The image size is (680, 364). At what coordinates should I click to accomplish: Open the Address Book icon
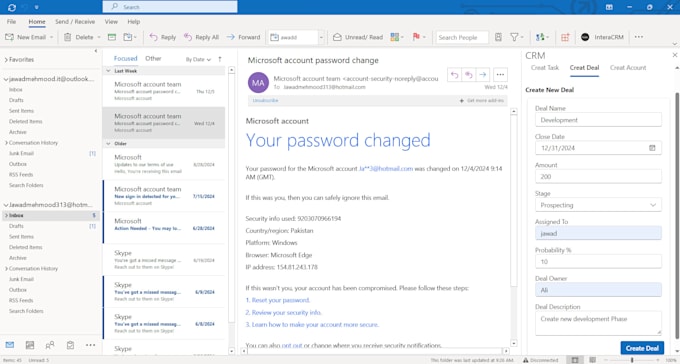click(498, 37)
